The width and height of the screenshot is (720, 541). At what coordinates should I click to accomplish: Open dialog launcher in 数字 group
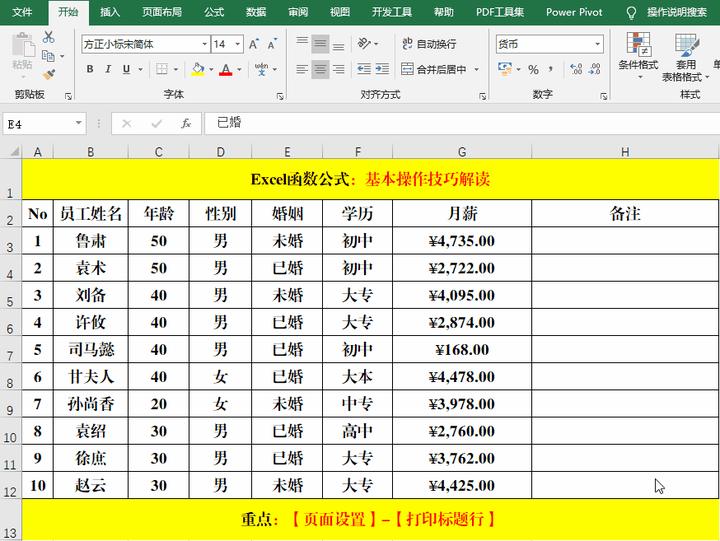click(603, 96)
